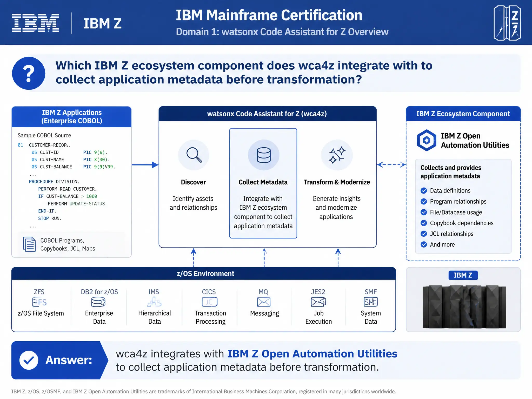Click the Discover heading
Viewport: 532px width, 399px height.
pyautogui.click(x=194, y=182)
